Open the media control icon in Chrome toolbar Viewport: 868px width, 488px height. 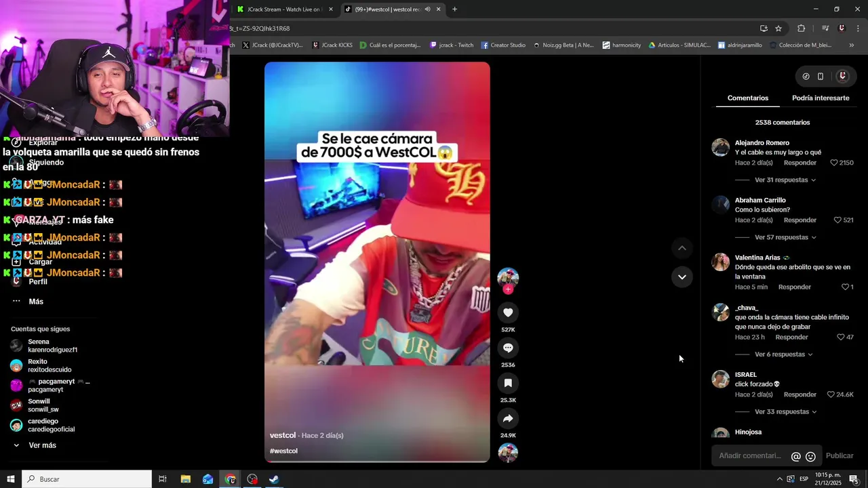pyautogui.click(x=825, y=28)
